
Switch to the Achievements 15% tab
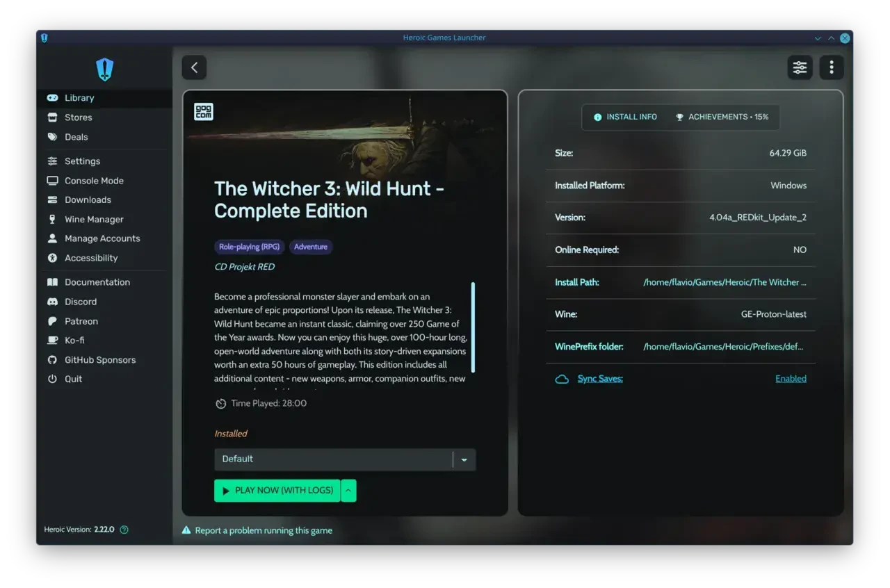pos(722,117)
